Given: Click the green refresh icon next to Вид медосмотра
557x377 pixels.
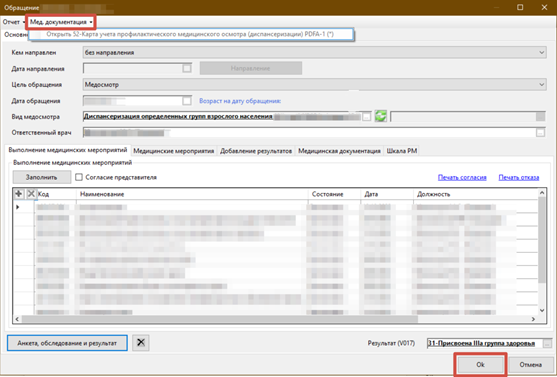Looking at the screenshot, I should (380, 116).
